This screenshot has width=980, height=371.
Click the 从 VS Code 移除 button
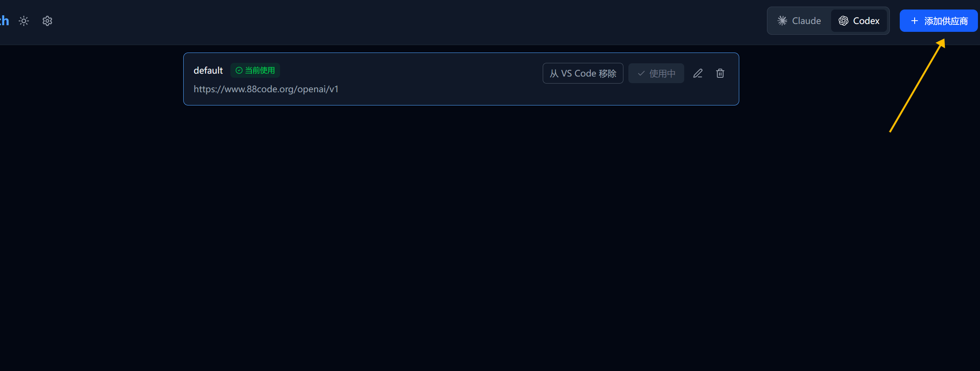[x=583, y=73]
